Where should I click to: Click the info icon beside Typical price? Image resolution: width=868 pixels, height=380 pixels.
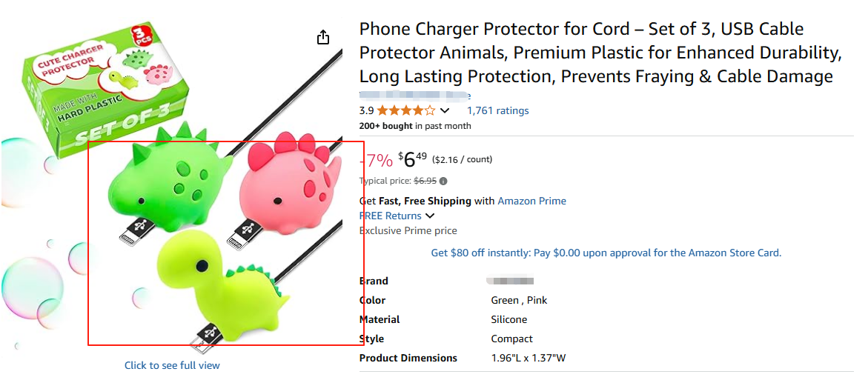tap(443, 181)
